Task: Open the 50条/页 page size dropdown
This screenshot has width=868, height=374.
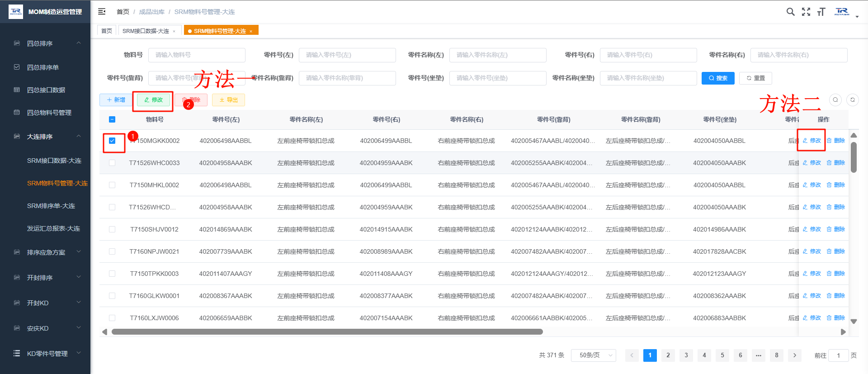Action: (x=594, y=355)
